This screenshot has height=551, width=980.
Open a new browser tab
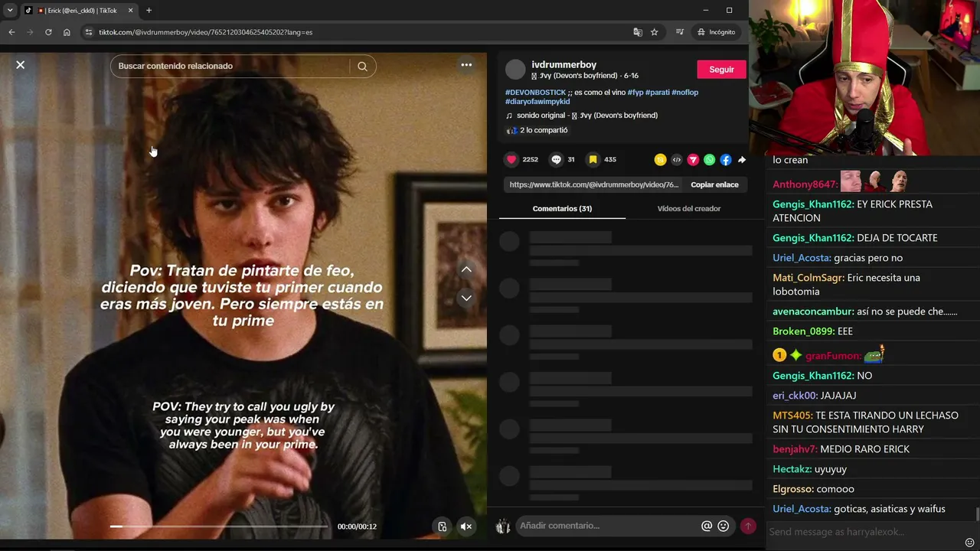(x=149, y=10)
